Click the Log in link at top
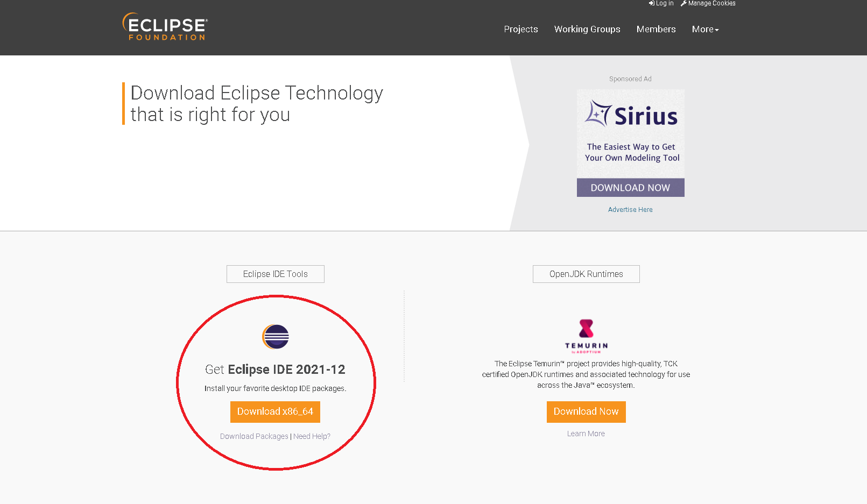867x504 pixels. 661,3
